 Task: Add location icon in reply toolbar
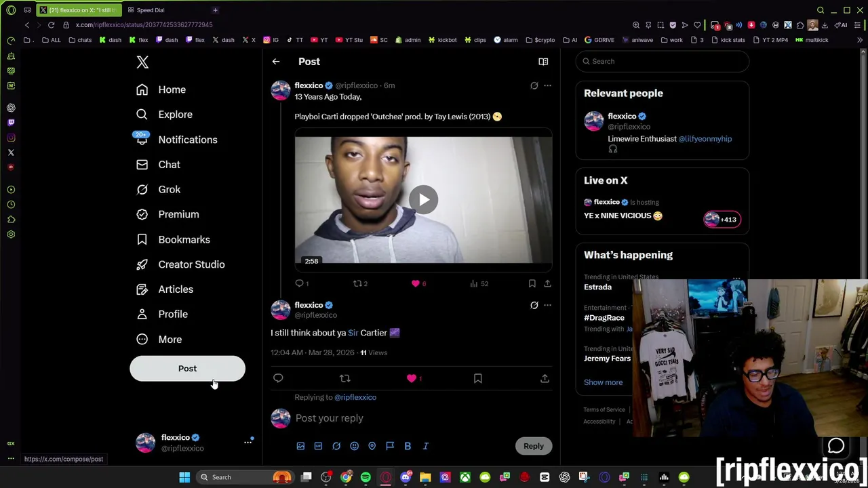point(372,446)
